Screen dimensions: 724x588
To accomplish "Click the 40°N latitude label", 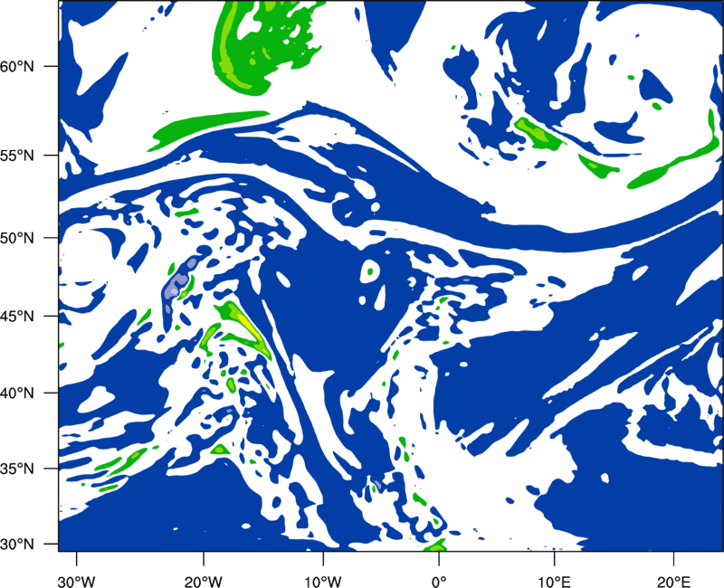I will 17,393.
